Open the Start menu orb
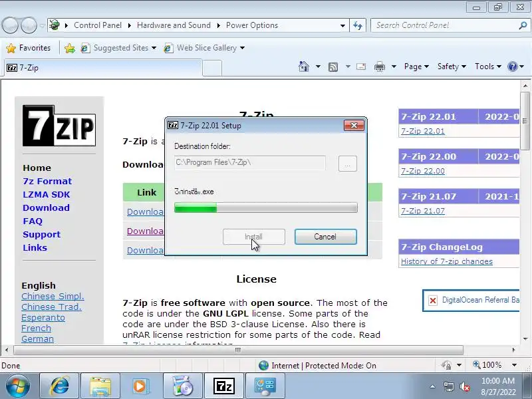 click(17, 386)
